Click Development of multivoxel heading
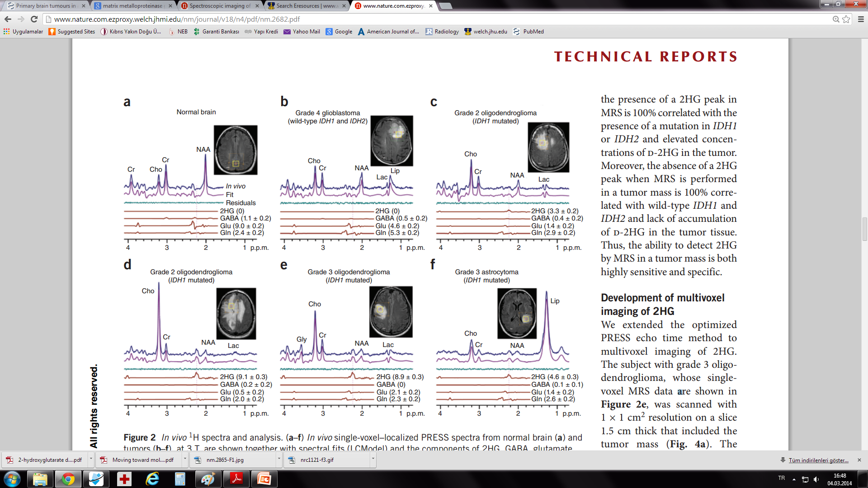Image resolution: width=868 pixels, height=488 pixels. pyautogui.click(x=662, y=305)
